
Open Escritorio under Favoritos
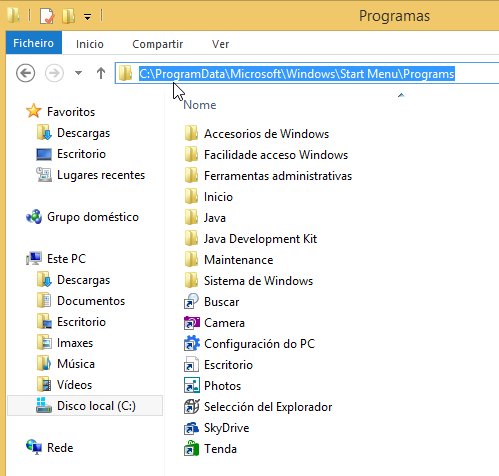[81, 154]
